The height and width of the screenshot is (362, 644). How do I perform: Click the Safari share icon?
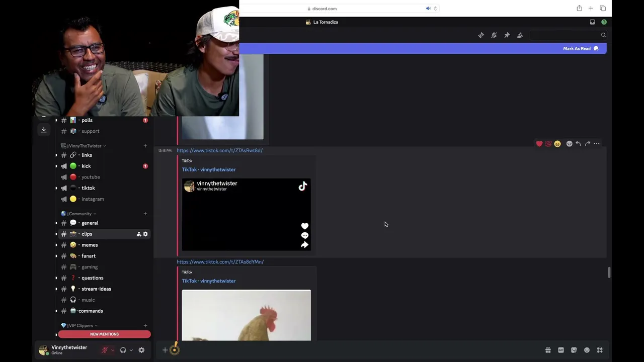pyautogui.click(x=579, y=8)
